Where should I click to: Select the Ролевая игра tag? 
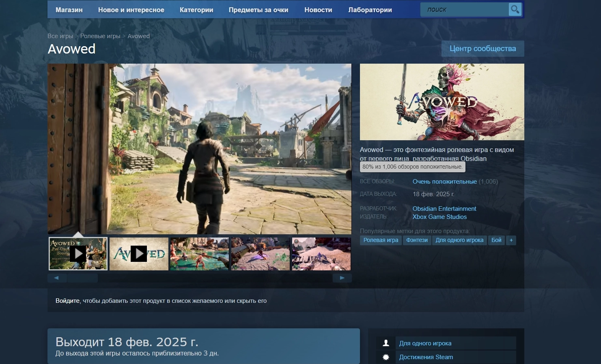coord(381,240)
